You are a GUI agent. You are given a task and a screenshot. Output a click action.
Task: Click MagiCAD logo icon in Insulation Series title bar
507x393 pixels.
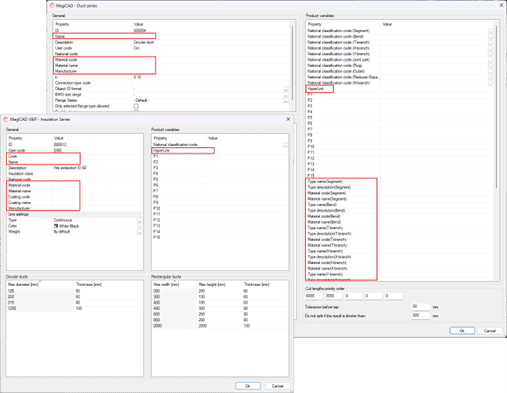point(6,119)
